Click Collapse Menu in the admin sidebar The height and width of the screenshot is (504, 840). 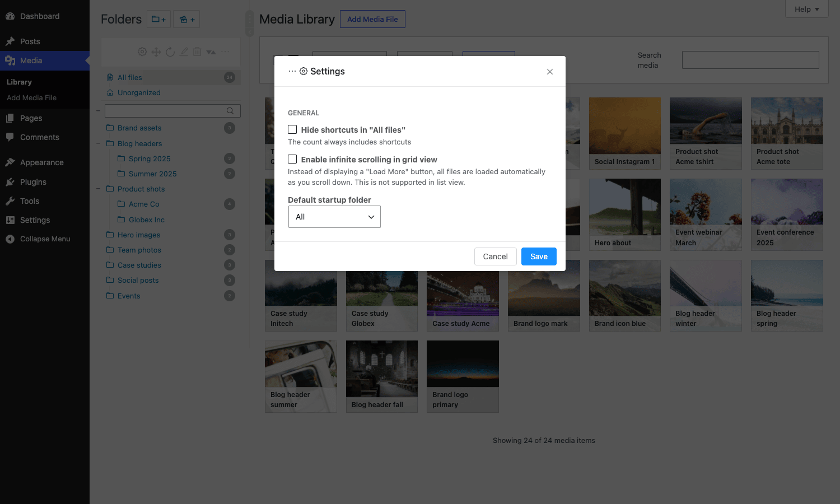tap(45, 239)
